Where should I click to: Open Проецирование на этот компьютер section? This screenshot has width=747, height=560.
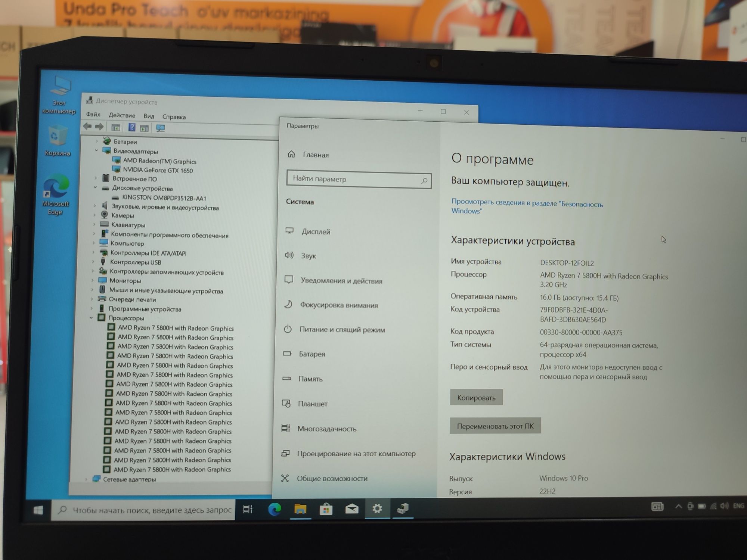(348, 454)
